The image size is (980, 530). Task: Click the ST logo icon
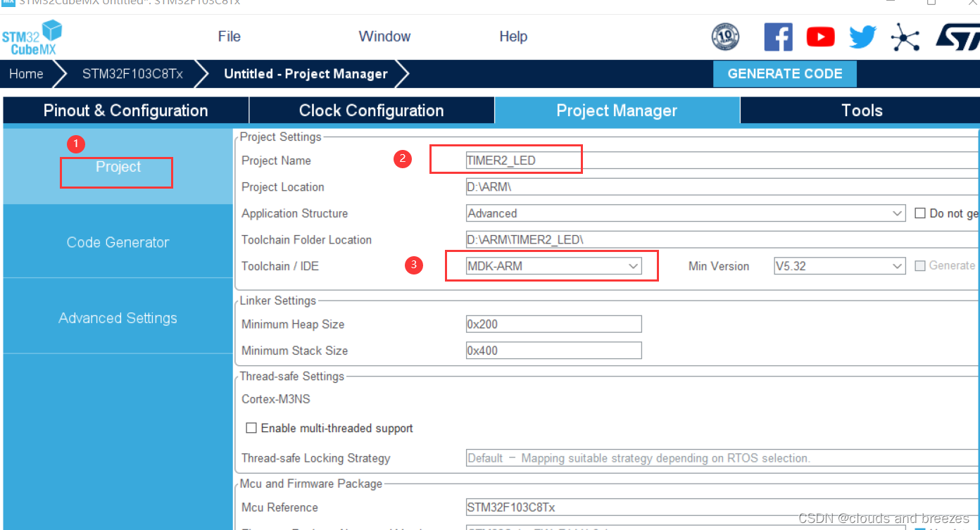point(957,37)
